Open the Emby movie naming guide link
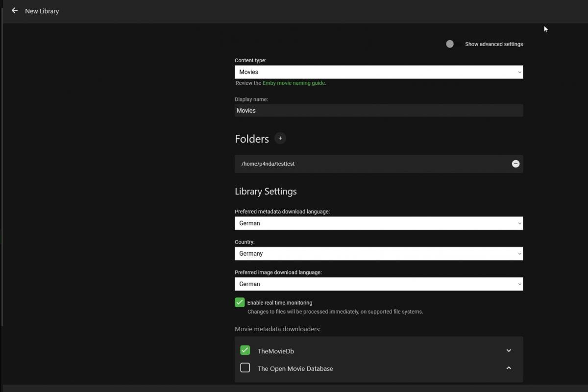588x392 pixels. click(294, 83)
